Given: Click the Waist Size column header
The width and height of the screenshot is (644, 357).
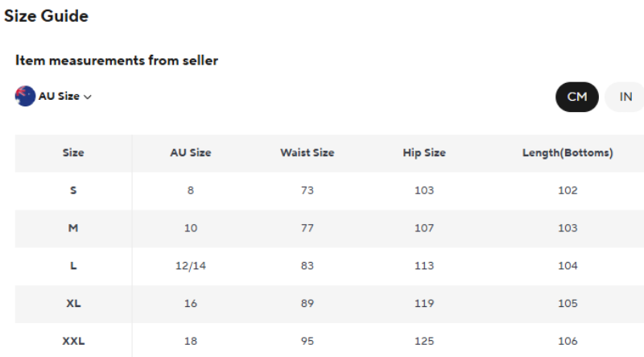Looking at the screenshot, I should [x=307, y=153].
